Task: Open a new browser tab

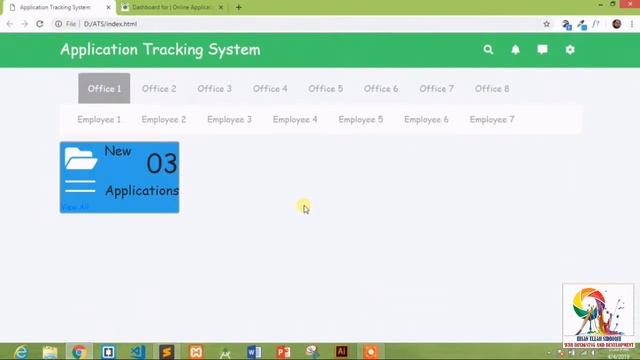Action: (x=239, y=7)
